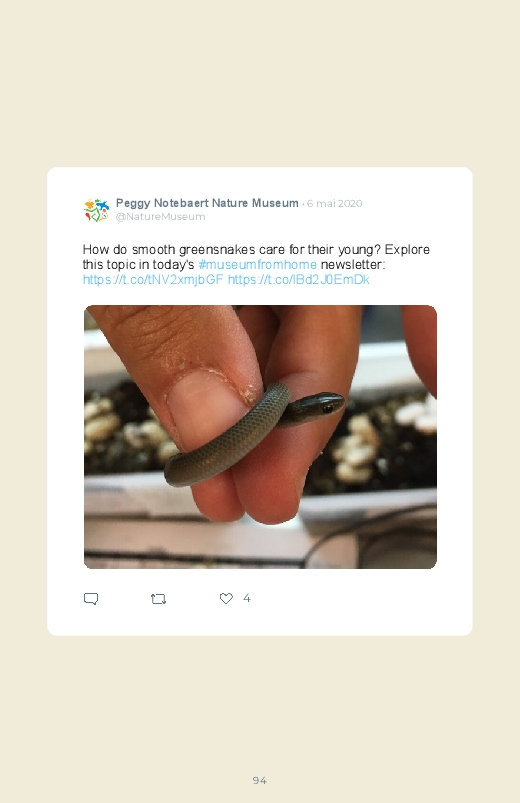Open the tweet via the 6 mai 2020 date
The image size is (520, 803).
point(335,203)
